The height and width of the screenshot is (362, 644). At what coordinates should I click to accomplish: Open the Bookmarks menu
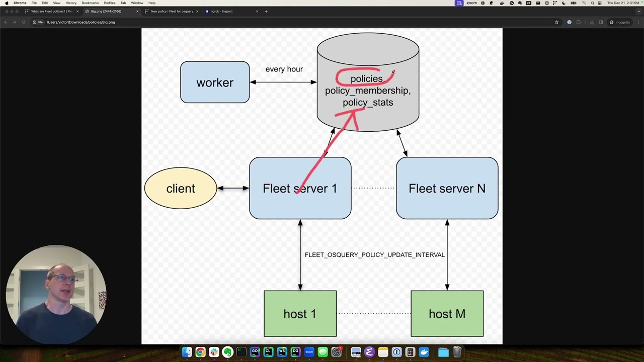coord(90,3)
